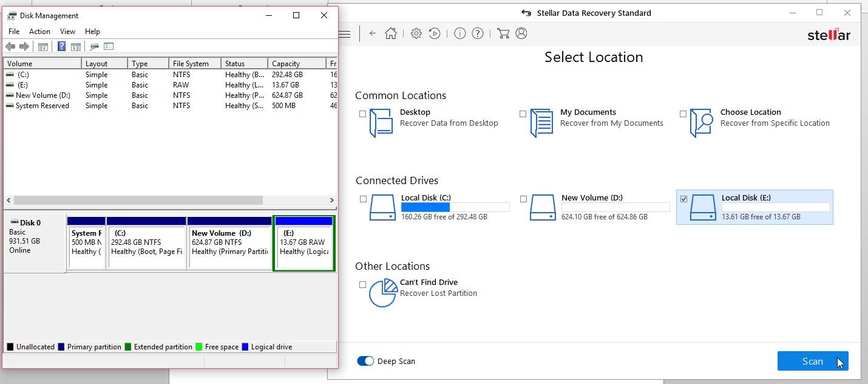Open the user account icon in Stellar
868x384 pixels.
521,34
